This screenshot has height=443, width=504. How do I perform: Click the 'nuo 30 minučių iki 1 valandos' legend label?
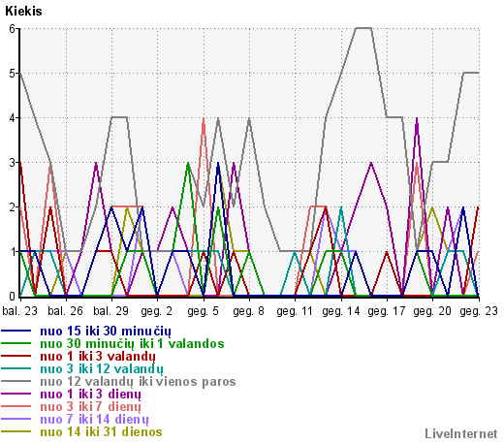coord(132,343)
